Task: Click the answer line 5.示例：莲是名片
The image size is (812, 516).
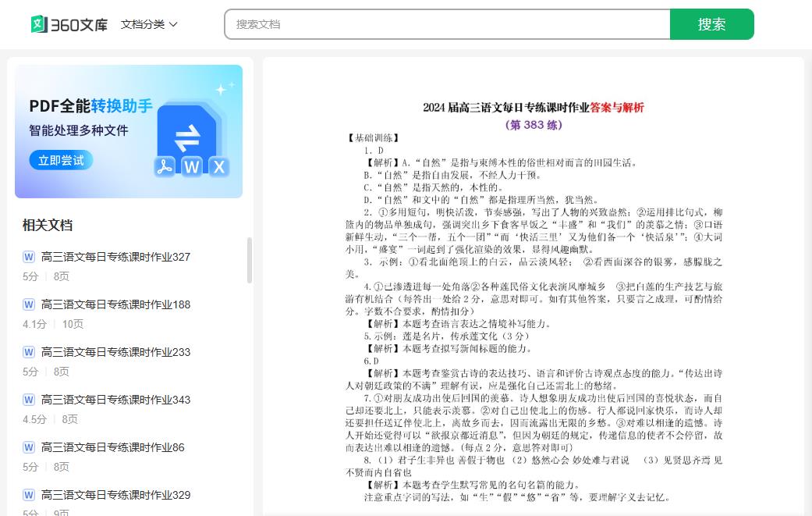Action: (x=446, y=336)
